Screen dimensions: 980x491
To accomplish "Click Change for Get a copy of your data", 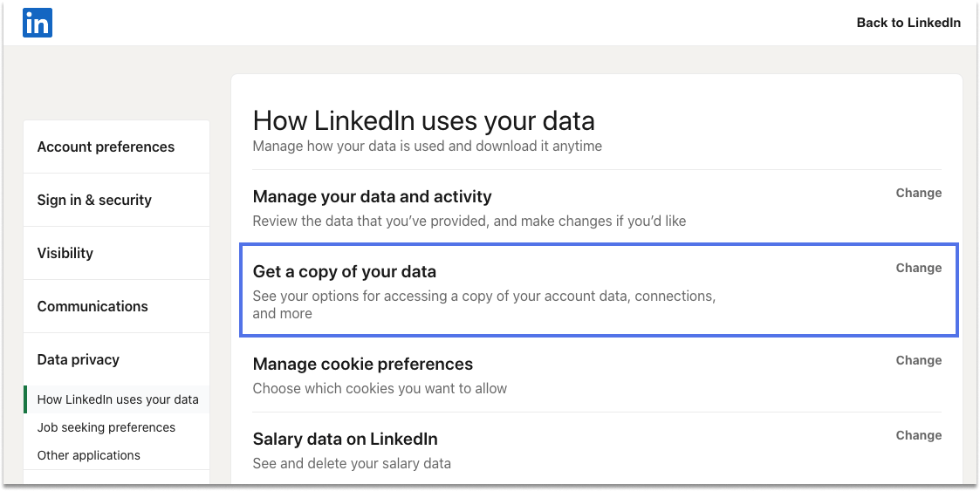I will point(919,268).
